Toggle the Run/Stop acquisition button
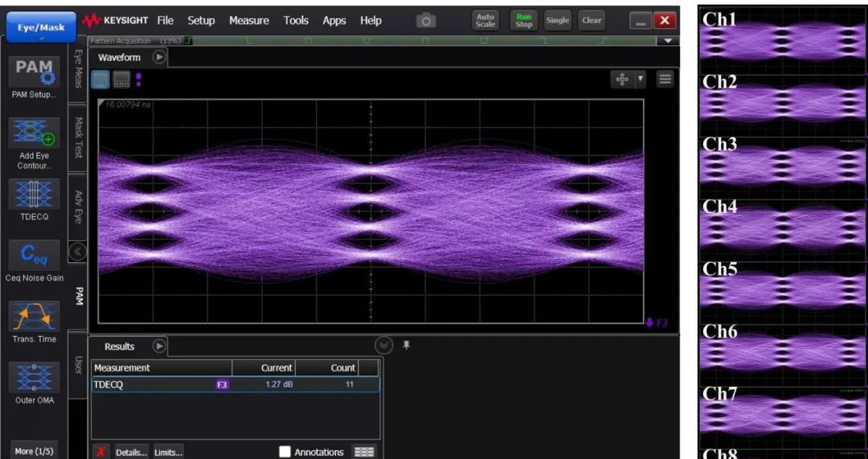This screenshot has height=459, width=868. tap(524, 20)
